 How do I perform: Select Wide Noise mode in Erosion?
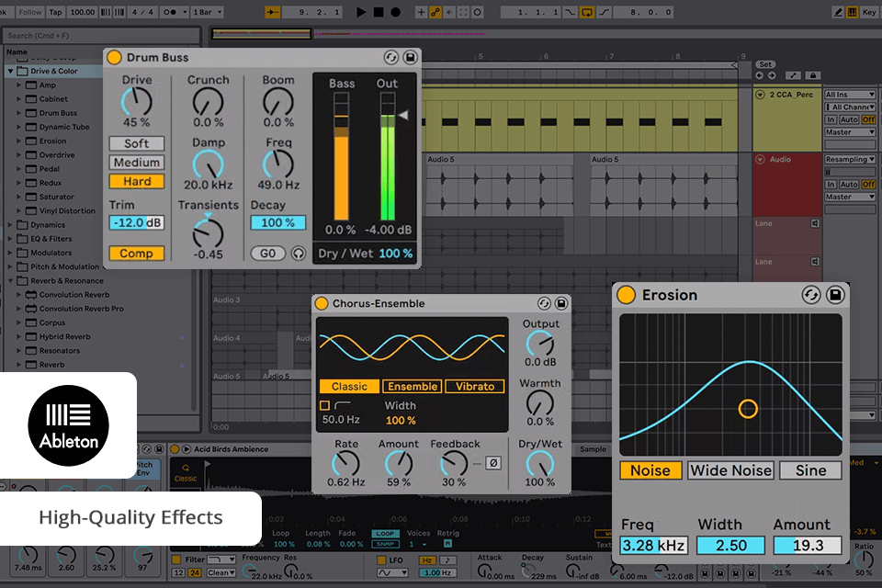(730, 470)
